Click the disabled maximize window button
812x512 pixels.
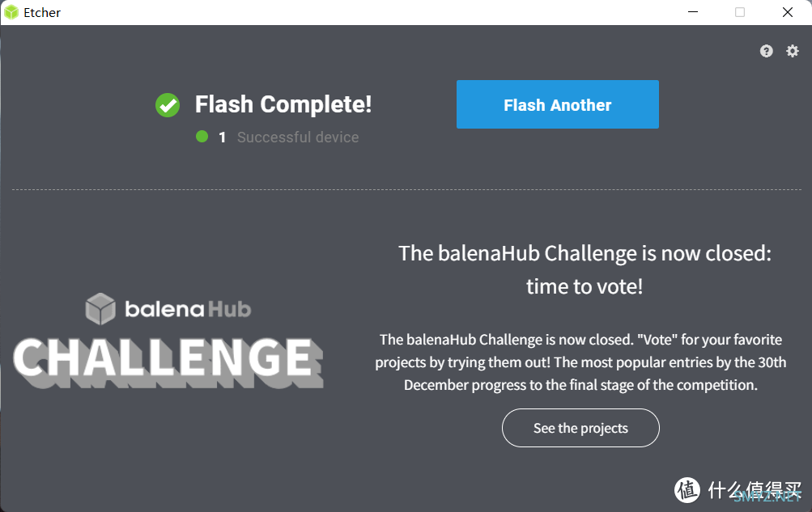[740, 12]
